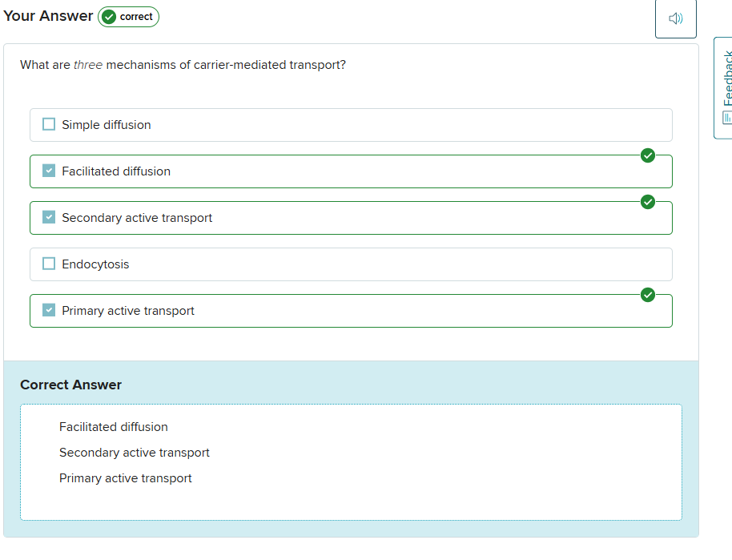Click Secondary active transport in the Correct Answer box
Viewport: 732px width, 560px height.
coord(135,453)
